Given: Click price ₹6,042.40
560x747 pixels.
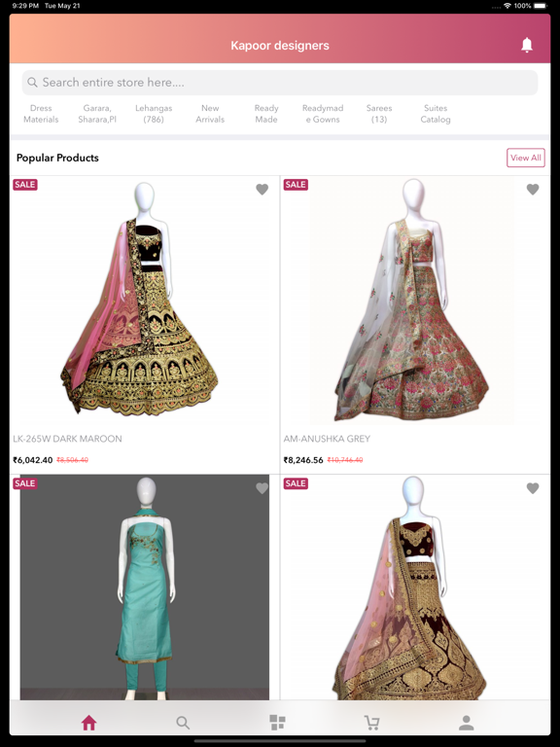Looking at the screenshot, I should [x=32, y=460].
